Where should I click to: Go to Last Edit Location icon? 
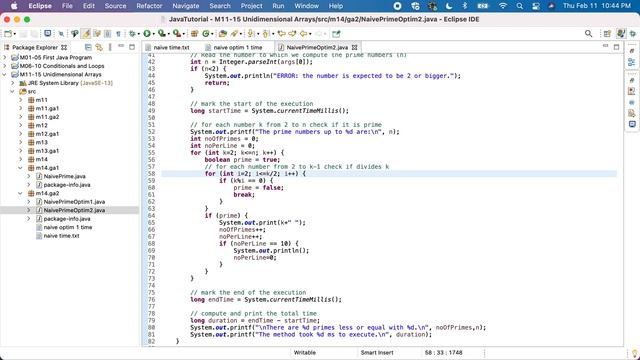point(281,34)
